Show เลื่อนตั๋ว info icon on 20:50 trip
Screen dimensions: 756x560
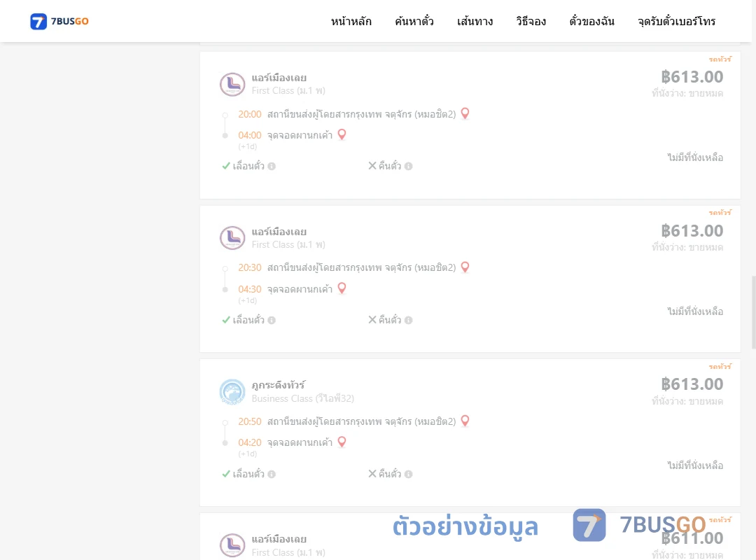(x=272, y=474)
